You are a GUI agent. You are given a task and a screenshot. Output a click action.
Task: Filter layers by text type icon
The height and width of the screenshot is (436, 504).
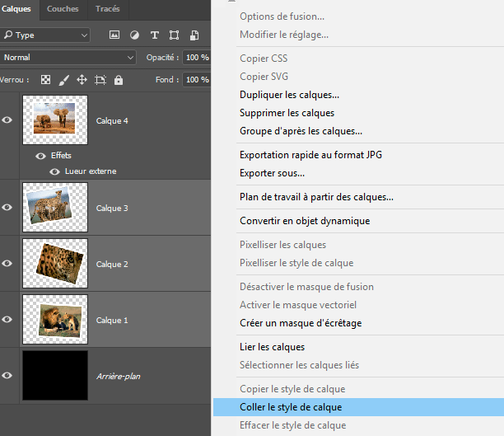[x=154, y=35]
